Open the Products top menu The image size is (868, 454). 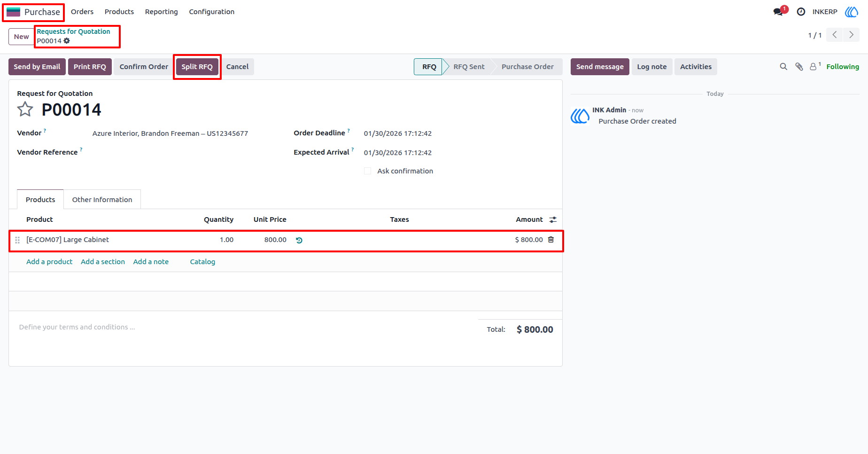tap(119, 12)
